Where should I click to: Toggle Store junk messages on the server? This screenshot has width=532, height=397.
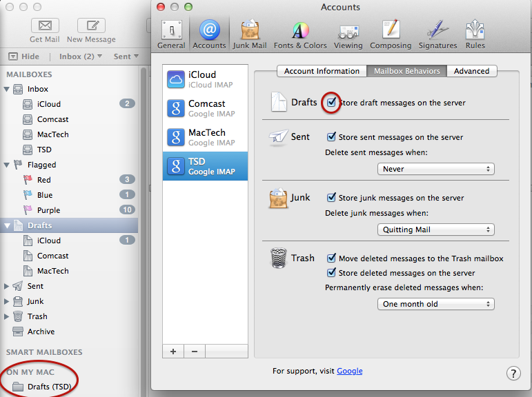331,197
